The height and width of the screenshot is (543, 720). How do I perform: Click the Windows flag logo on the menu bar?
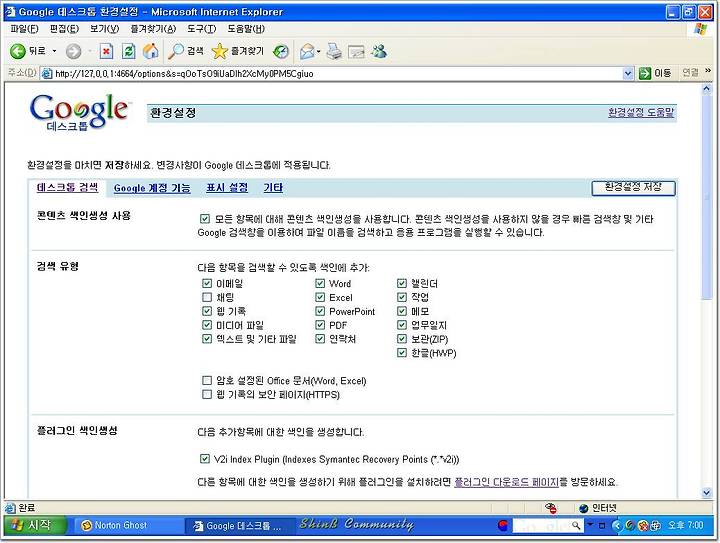pyautogui.click(x=700, y=29)
